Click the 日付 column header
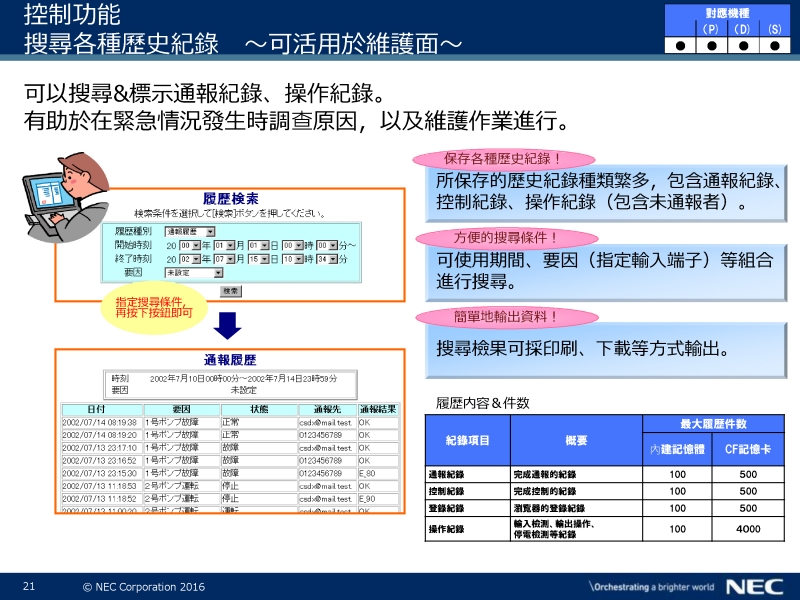The image size is (800, 600). pos(102,409)
